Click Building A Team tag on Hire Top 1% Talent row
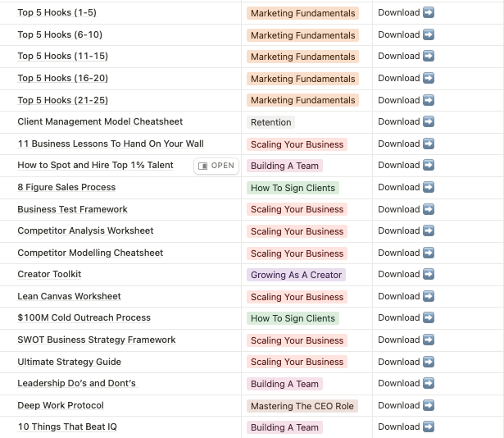 pyautogui.click(x=284, y=166)
